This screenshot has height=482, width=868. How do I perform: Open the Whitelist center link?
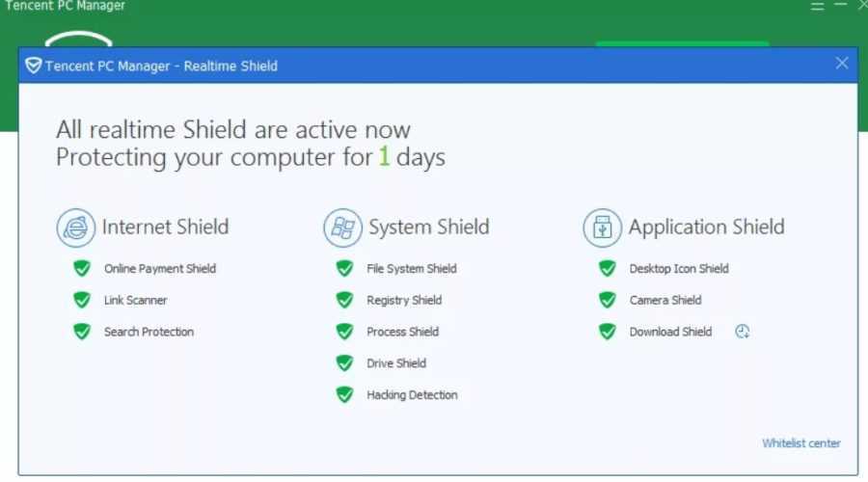click(800, 443)
